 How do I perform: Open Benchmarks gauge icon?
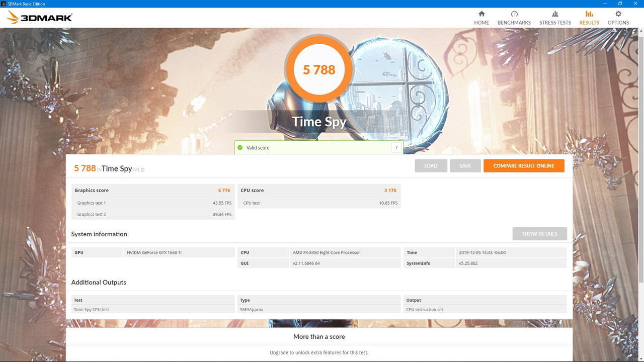[514, 14]
